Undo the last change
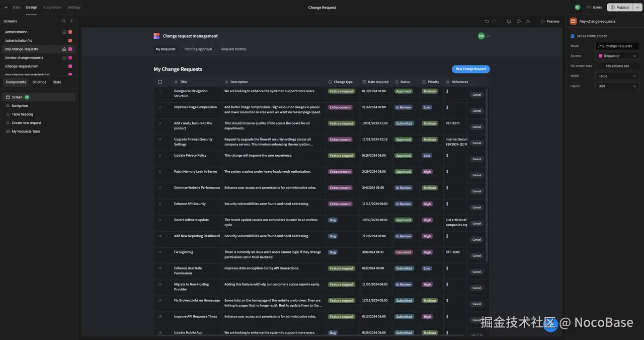 tap(487, 21)
